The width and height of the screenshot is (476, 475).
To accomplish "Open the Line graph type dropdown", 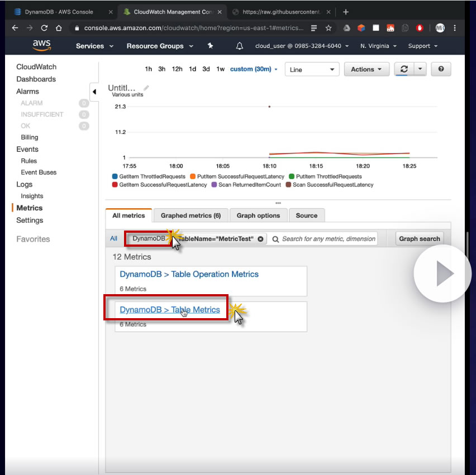I will coord(312,69).
